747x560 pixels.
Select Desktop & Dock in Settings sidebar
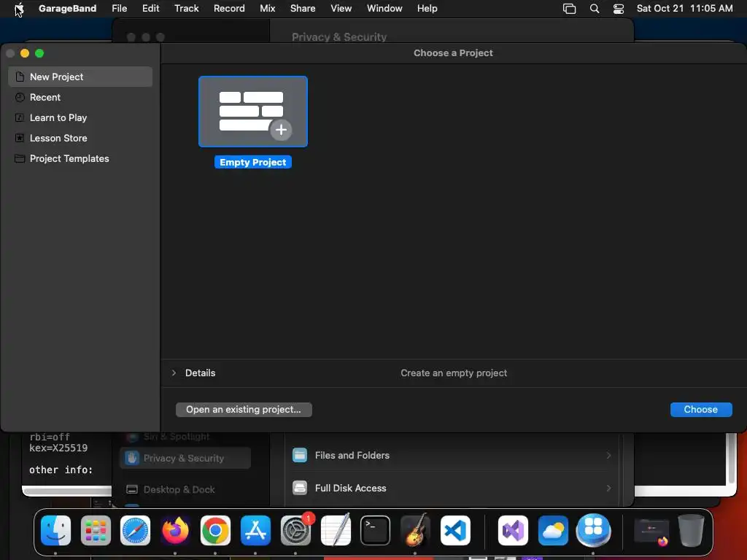(x=185, y=489)
